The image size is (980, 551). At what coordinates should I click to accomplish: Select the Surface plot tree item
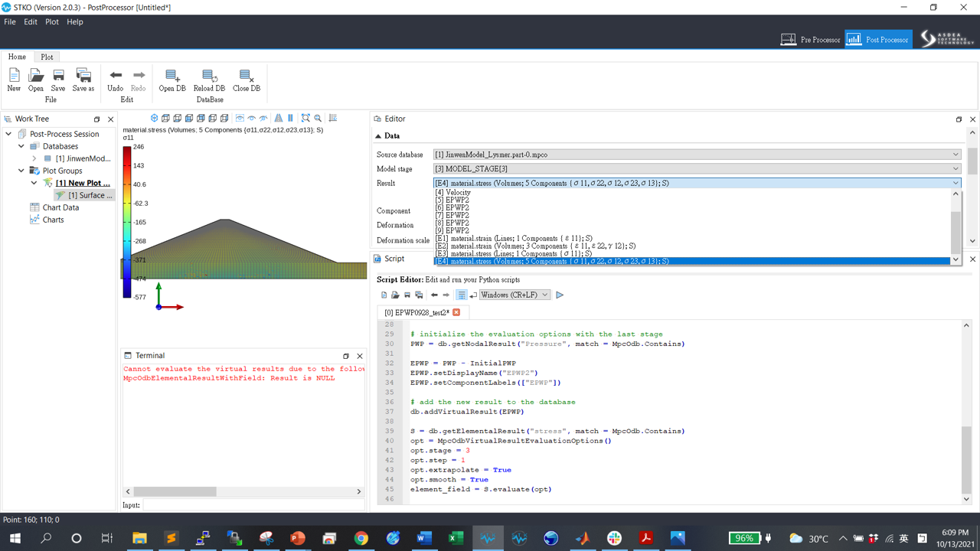(83, 195)
